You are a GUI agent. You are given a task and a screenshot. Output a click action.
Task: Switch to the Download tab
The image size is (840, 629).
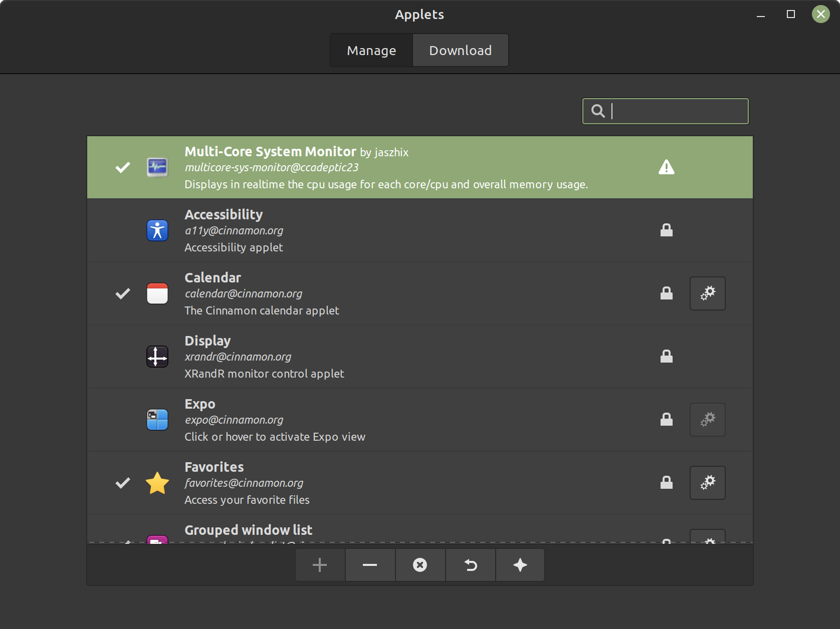(460, 51)
